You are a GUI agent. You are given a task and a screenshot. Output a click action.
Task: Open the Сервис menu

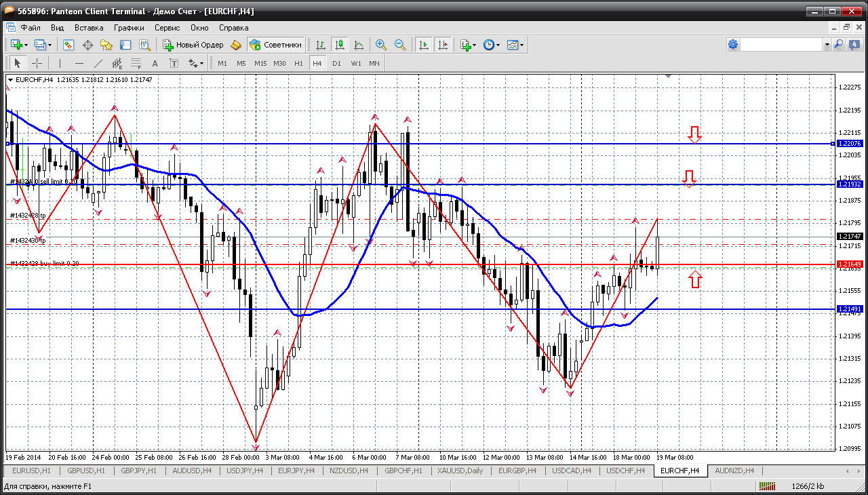coord(167,28)
